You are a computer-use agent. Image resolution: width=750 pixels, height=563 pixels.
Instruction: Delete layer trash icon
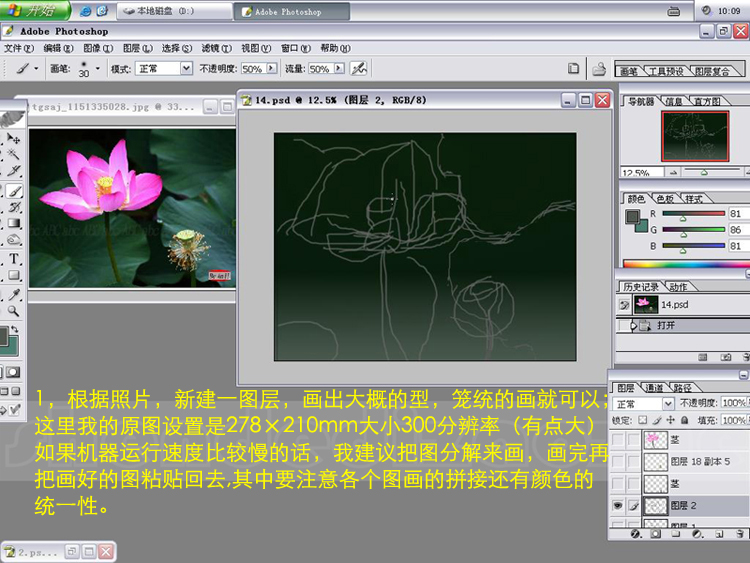[x=740, y=534]
